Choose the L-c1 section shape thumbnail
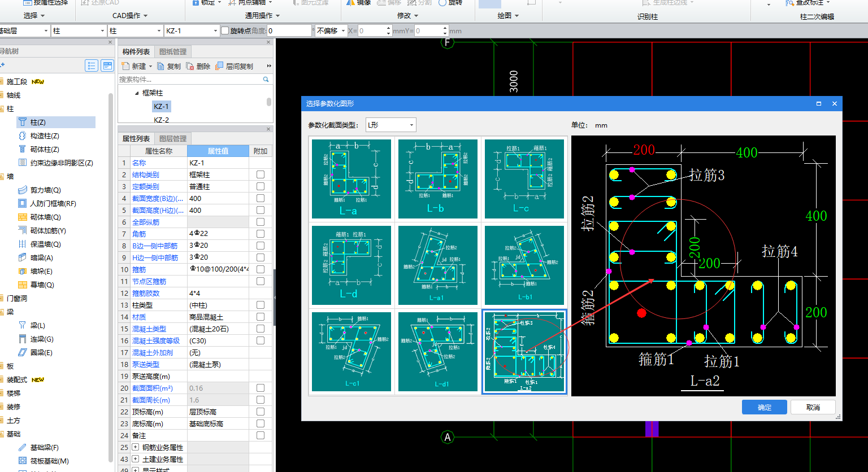Viewport: 868px width, 472px height. tap(351, 352)
